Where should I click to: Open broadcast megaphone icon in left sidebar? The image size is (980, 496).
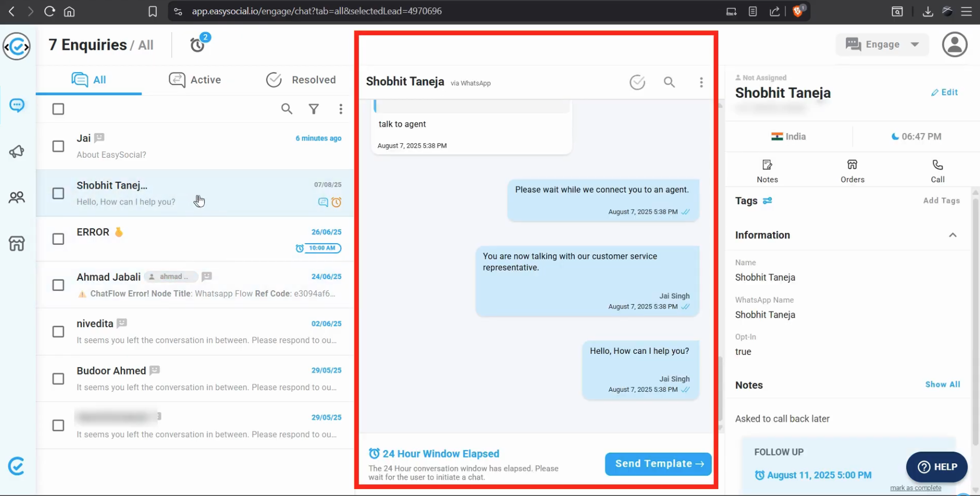coord(17,152)
